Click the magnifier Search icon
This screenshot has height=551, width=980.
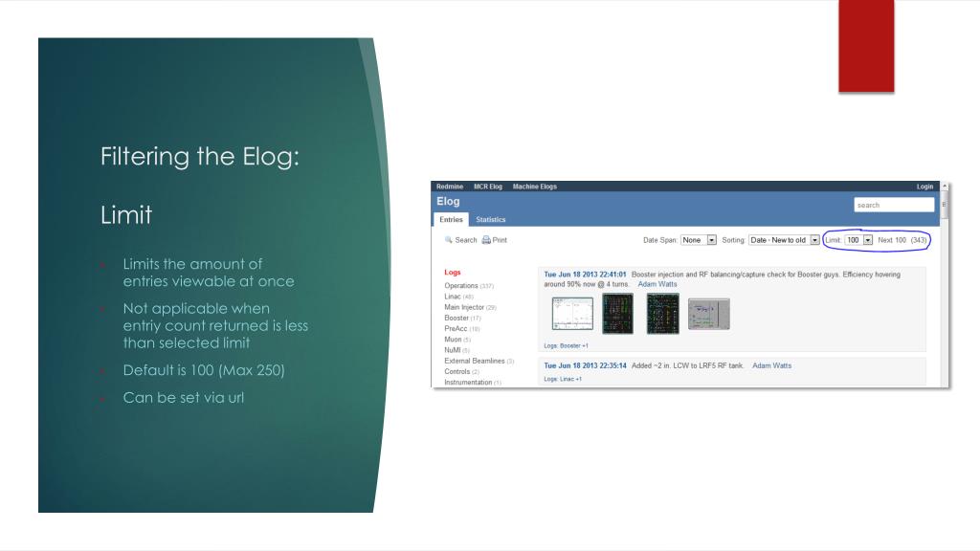click(x=448, y=240)
